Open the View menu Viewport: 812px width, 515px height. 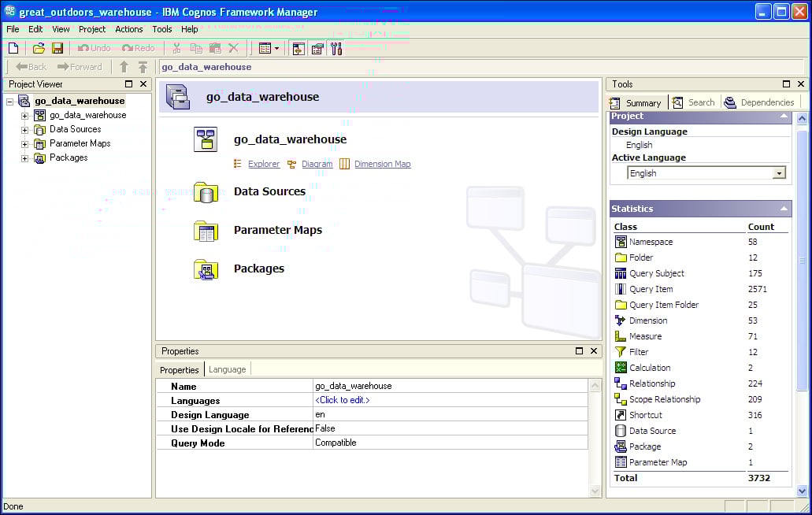pos(61,29)
